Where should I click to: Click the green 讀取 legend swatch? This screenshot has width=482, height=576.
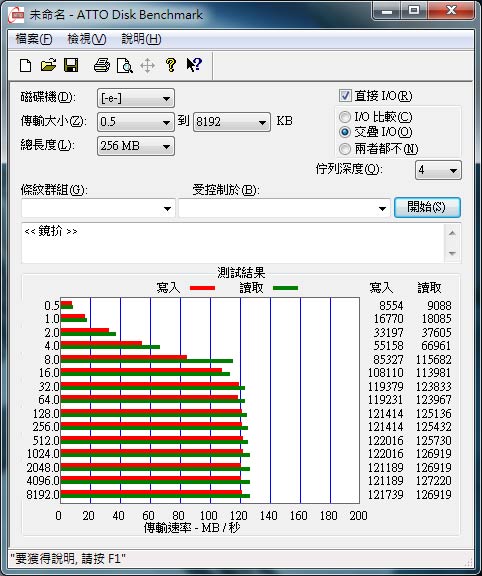click(285, 288)
